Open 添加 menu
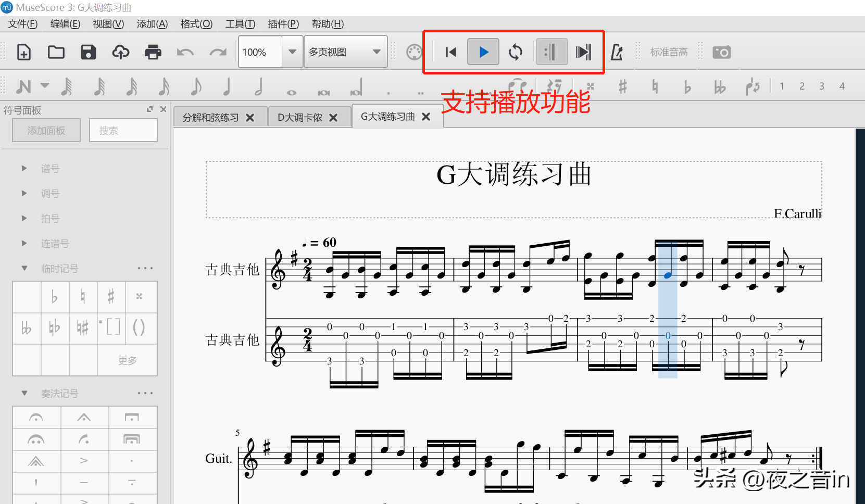 click(x=152, y=24)
